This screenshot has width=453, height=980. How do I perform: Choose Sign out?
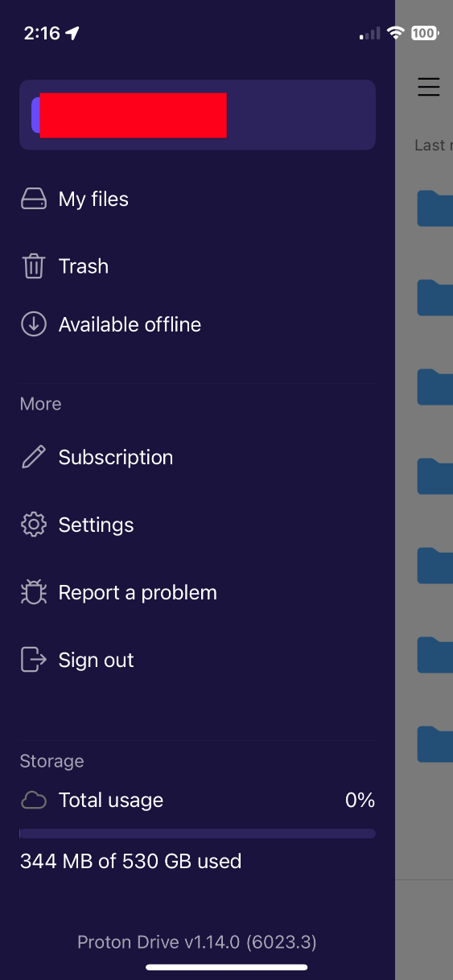pyautogui.click(x=197, y=660)
